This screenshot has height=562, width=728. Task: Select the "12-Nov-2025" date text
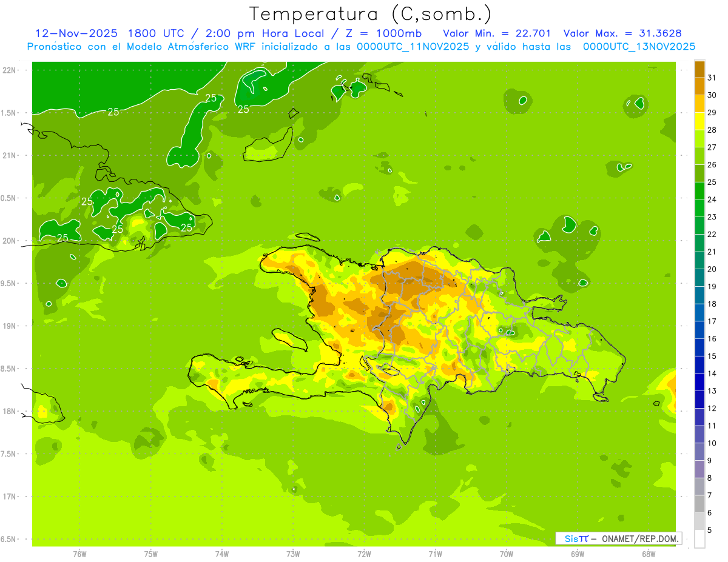click(76, 33)
